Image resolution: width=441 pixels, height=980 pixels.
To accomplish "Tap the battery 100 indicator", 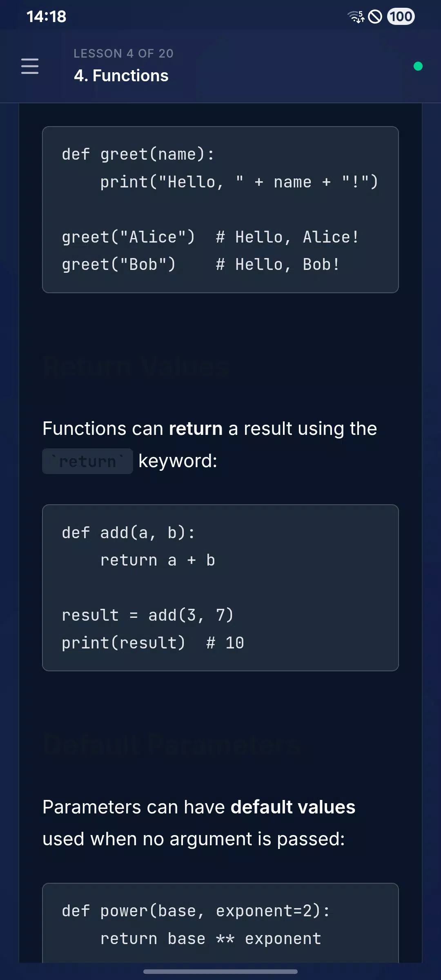I will click(x=401, y=17).
